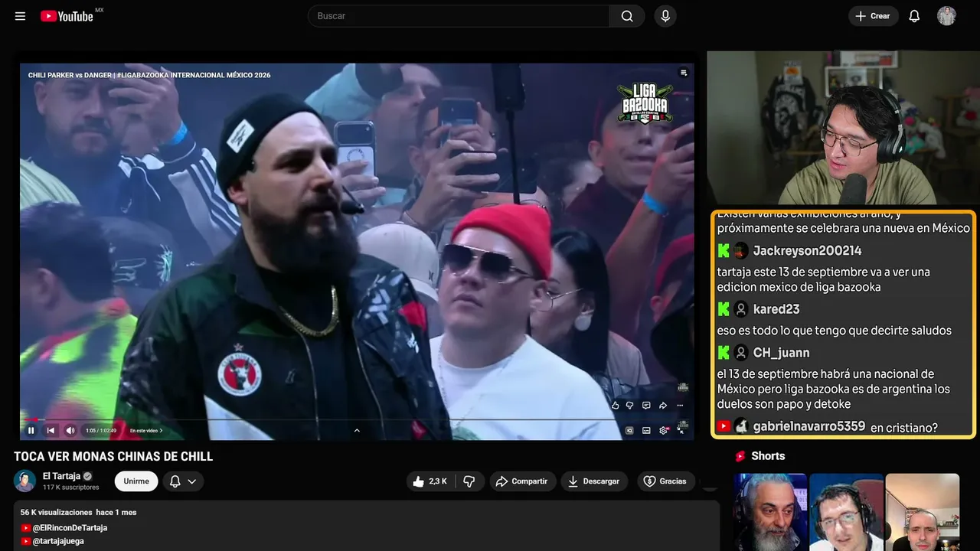The height and width of the screenshot is (551, 980).
Task: Pause the video playback
Action: [31, 430]
